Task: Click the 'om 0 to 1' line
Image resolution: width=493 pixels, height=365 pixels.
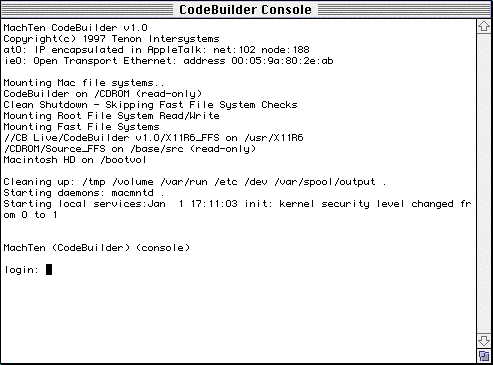Action: coord(30,215)
